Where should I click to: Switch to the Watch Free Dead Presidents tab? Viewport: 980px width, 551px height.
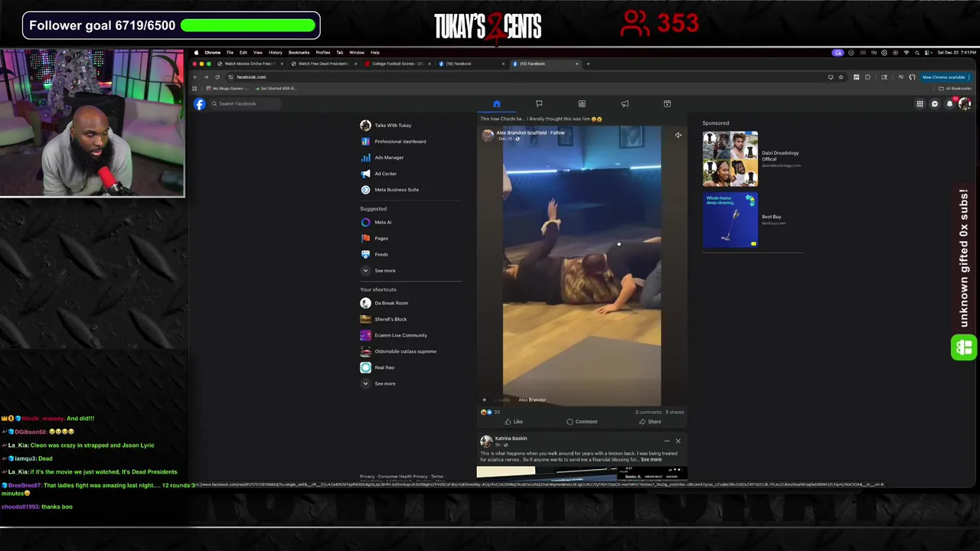(322, 64)
